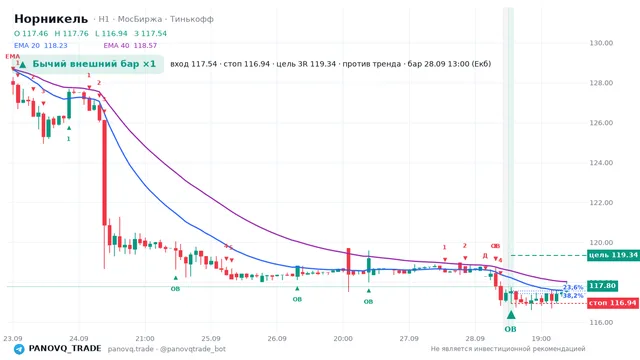Click the 'Норникель' ticker title
The image size is (640, 360).
coord(51,19)
